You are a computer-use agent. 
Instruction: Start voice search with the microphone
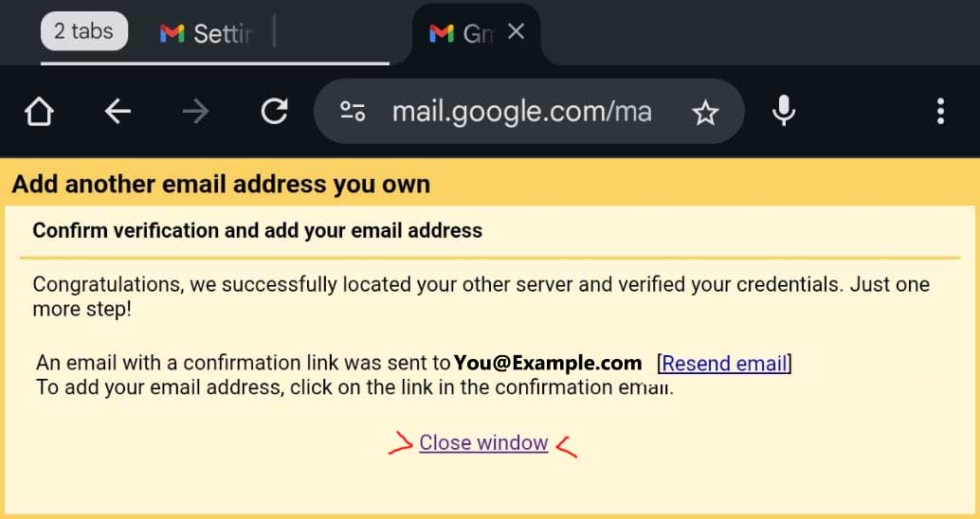(784, 113)
